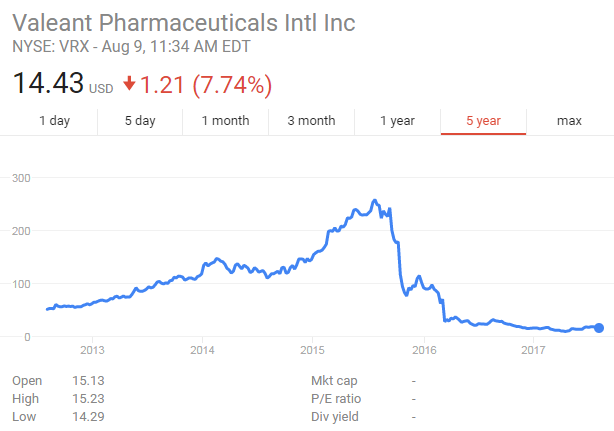614x431 pixels.
Task: Show the 1 month chart view
Action: click(x=225, y=121)
